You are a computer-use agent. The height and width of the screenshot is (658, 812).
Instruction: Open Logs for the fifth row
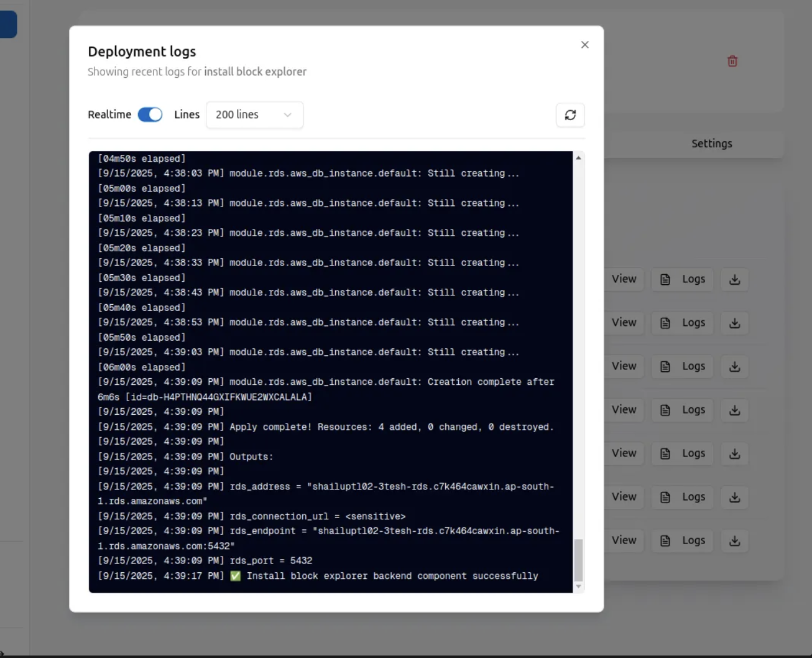[683, 453]
